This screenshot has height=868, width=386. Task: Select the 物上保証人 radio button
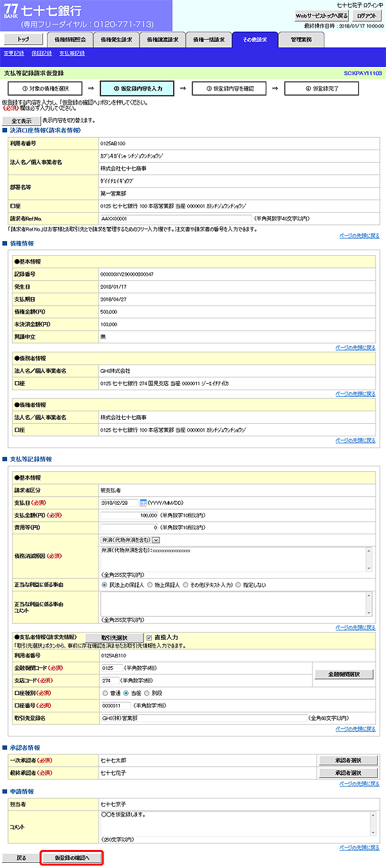pyautogui.click(x=150, y=585)
